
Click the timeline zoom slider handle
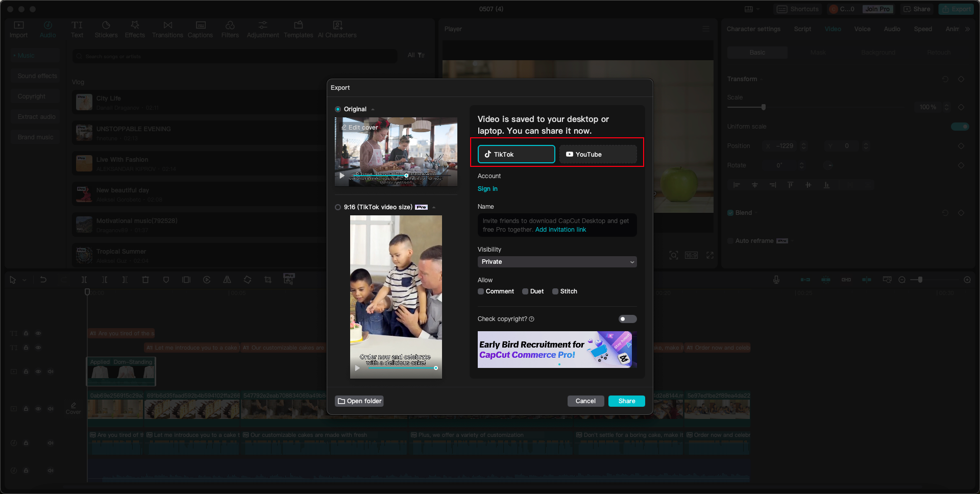coord(920,280)
